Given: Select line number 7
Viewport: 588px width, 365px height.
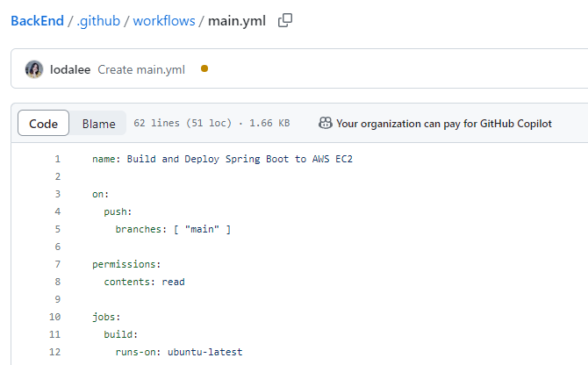Looking at the screenshot, I should [x=57, y=264].
